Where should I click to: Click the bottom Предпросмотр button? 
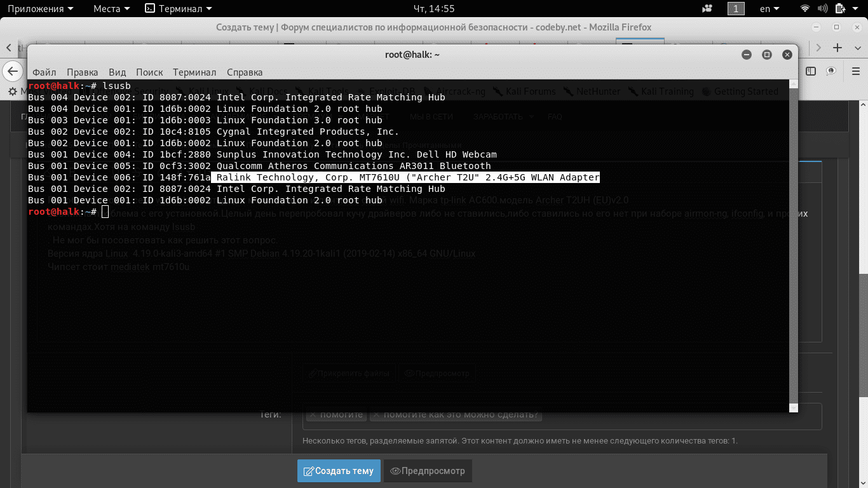pos(428,471)
